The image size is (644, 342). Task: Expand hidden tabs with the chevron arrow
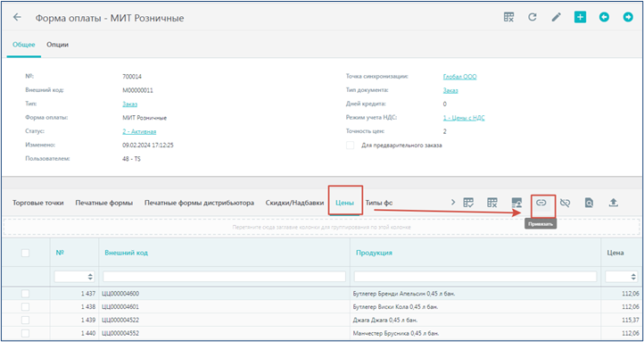pyautogui.click(x=453, y=202)
